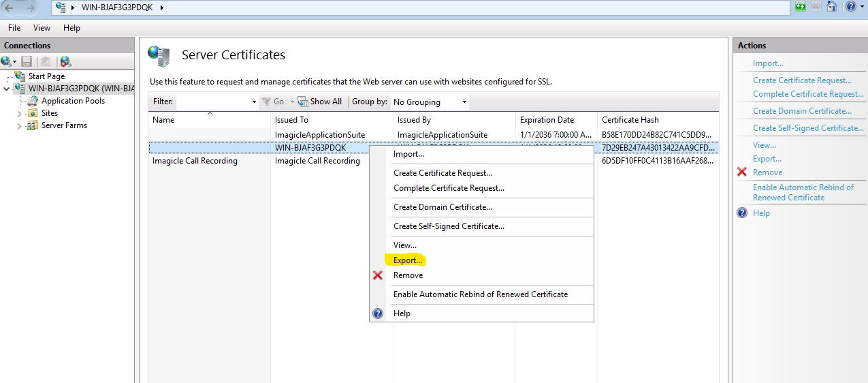
Task: Click the Back navigation arrow
Action: (x=10, y=7)
